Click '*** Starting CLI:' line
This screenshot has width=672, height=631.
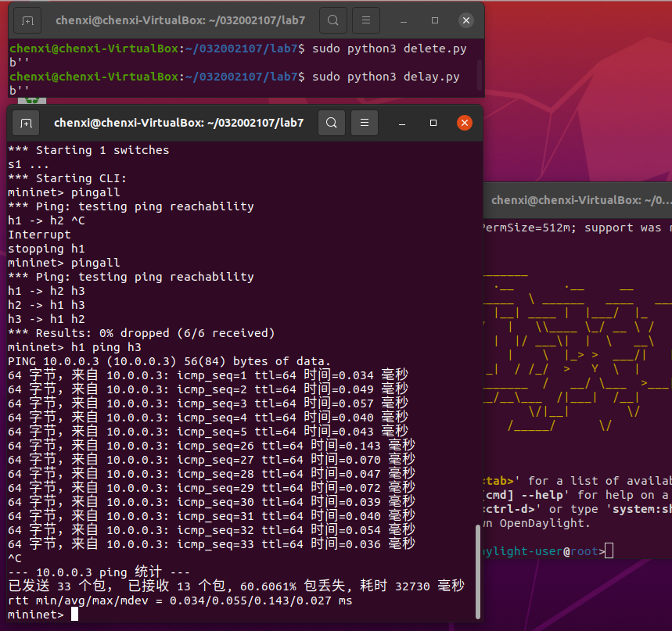point(67,178)
